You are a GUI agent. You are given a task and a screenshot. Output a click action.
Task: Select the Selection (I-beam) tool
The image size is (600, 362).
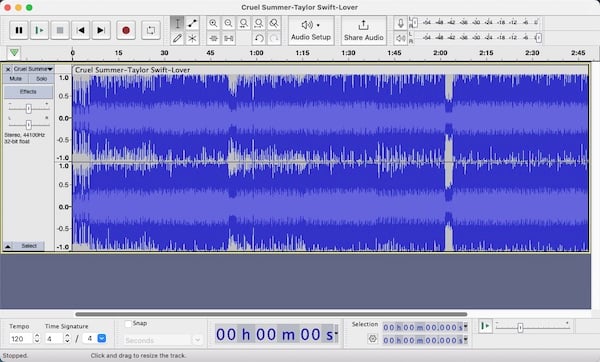pyautogui.click(x=177, y=23)
